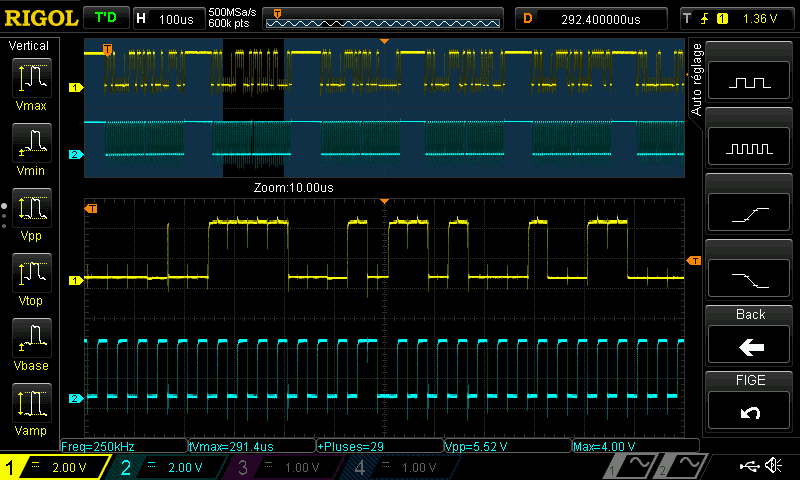Click the highlighted zoom window in overview
Image resolution: width=800 pixels, height=480 pixels.
point(253,108)
